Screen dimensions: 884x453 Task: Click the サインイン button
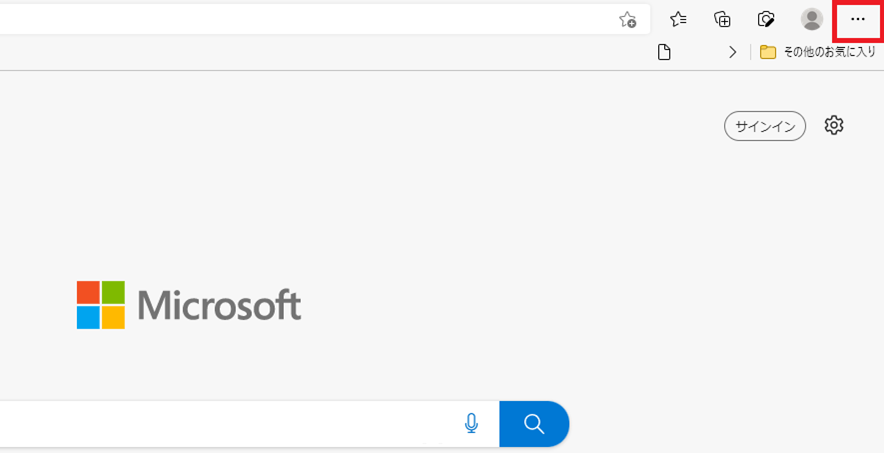(x=765, y=126)
